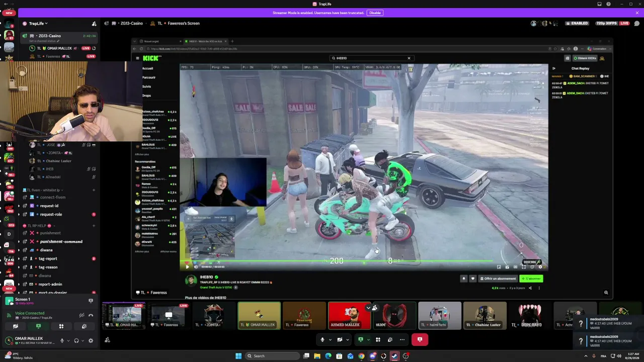Open output device options arrow in user panel
The height and width of the screenshot is (362, 644).
click(x=83, y=340)
